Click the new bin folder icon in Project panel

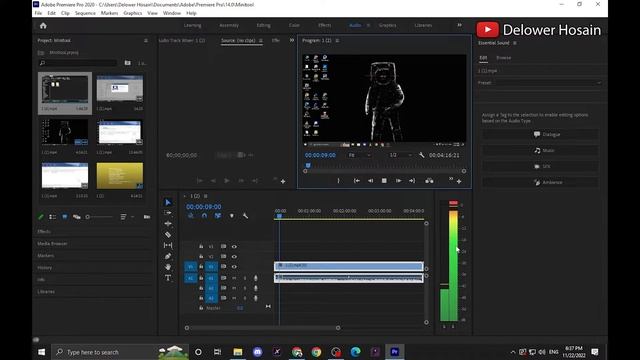coord(128,63)
